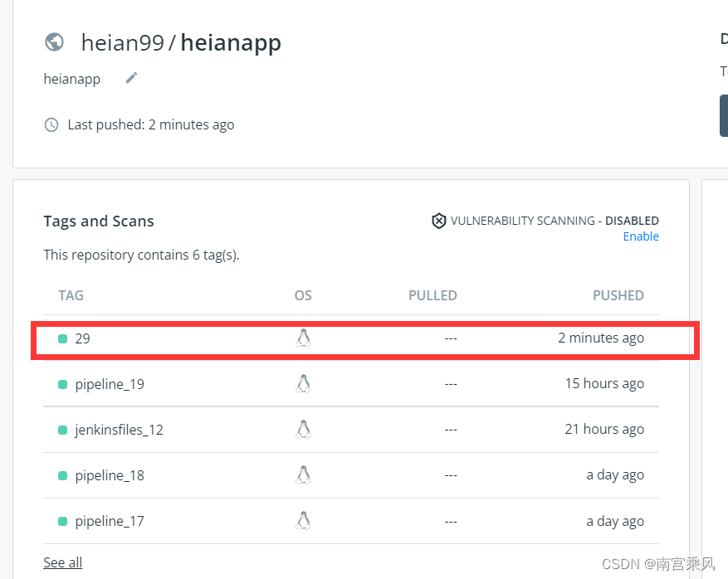Viewport: 728px width, 579px height.
Task: Click the Linux penguin icon for jenkinsfiles_12
Action: pos(303,430)
